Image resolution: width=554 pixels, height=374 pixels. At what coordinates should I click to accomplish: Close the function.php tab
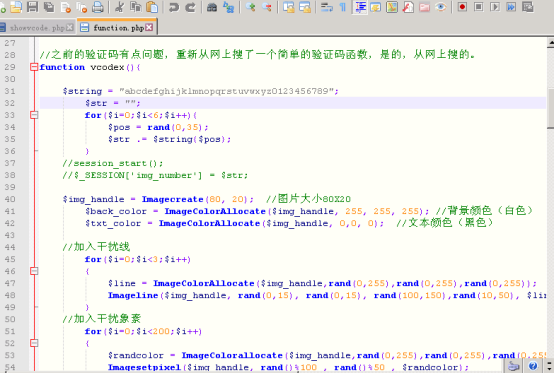tap(149, 28)
